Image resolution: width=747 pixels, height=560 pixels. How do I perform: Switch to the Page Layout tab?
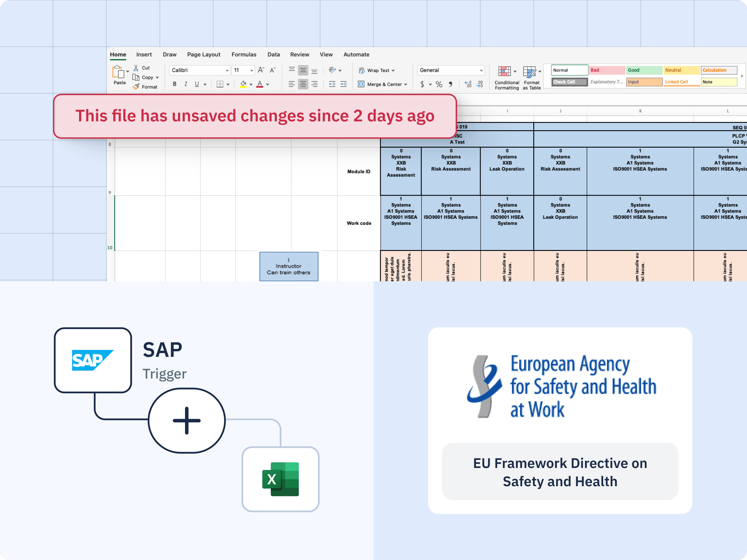click(204, 54)
